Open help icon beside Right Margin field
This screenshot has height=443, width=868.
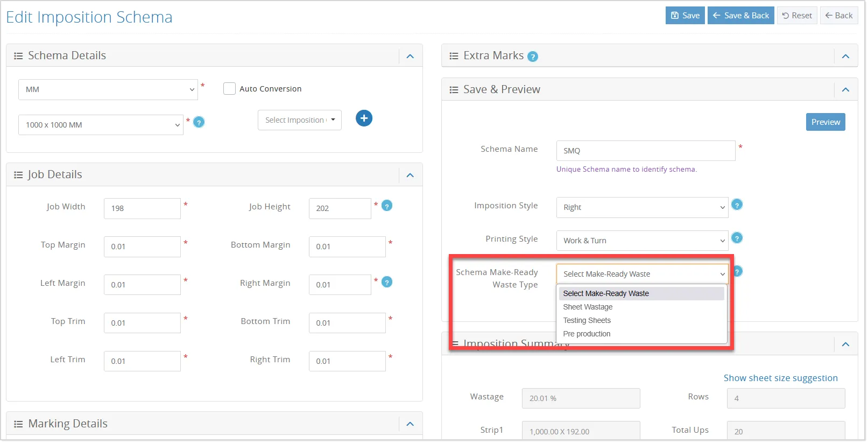click(x=386, y=282)
